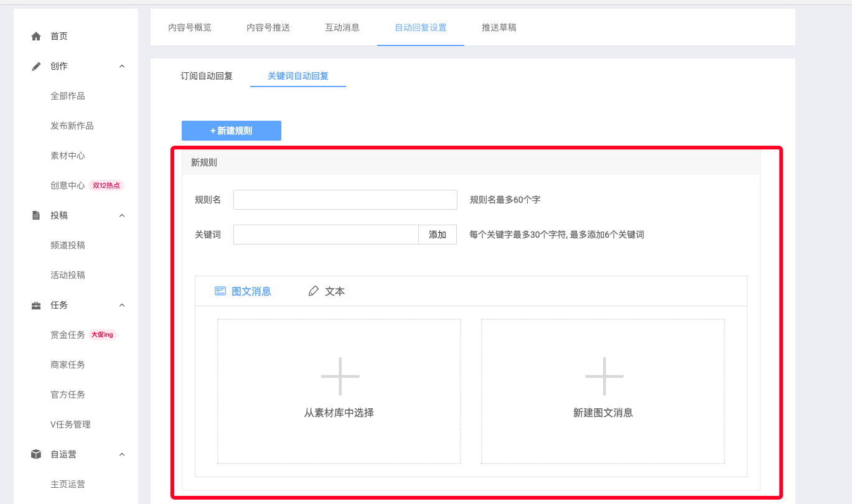Open 主页运营 in sidebar
The width and height of the screenshot is (852, 504).
click(68, 484)
